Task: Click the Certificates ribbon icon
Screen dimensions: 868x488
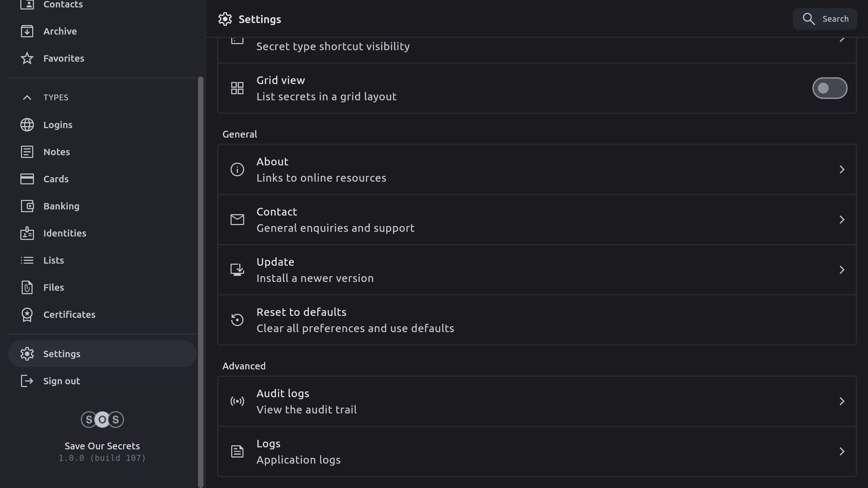Action: tap(27, 314)
